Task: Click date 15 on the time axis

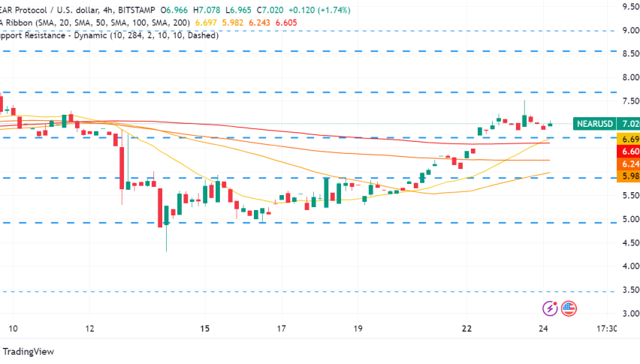Action: (x=205, y=329)
